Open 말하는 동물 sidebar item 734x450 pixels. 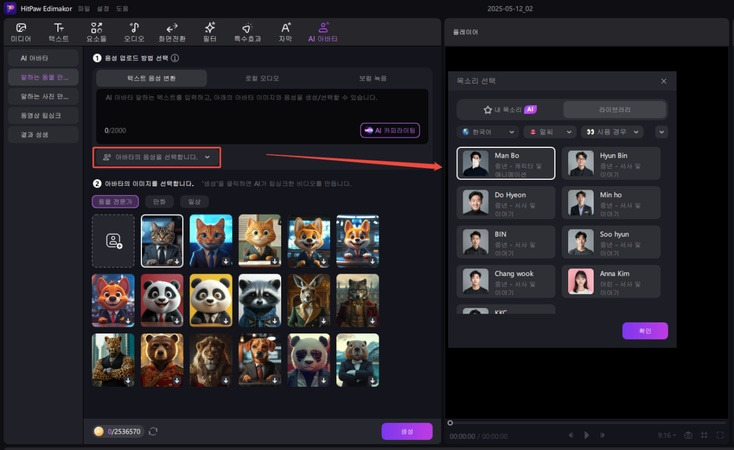click(43, 77)
